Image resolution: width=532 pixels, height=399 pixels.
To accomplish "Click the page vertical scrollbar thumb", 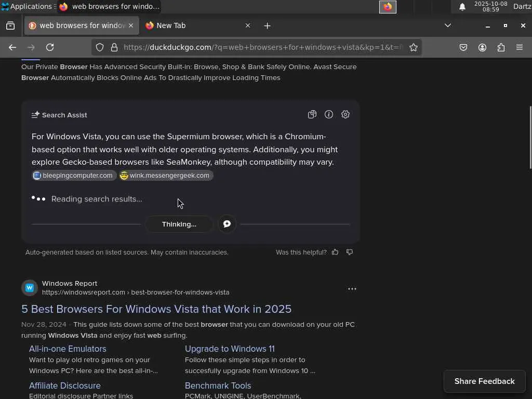I will (530, 137).
